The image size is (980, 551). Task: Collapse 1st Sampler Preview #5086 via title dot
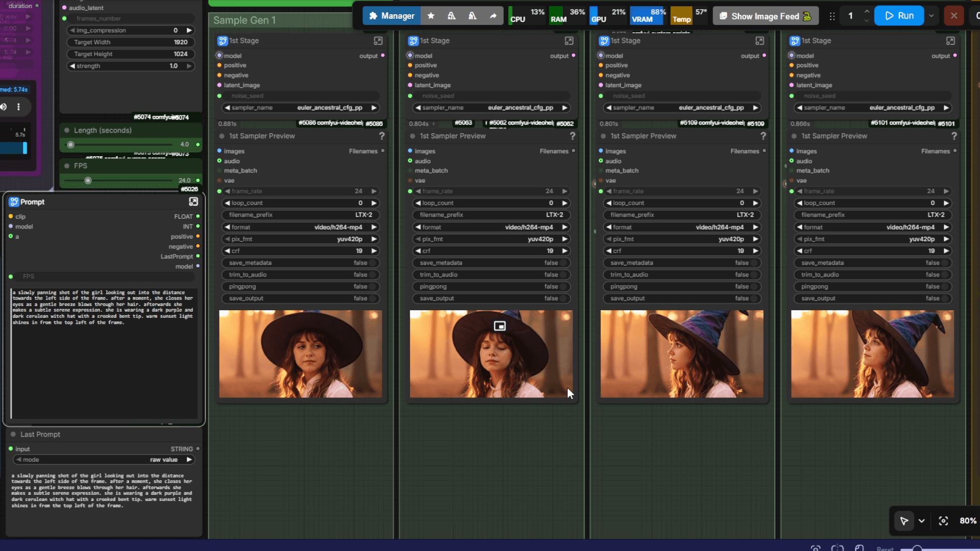click(x=222, y=136)
